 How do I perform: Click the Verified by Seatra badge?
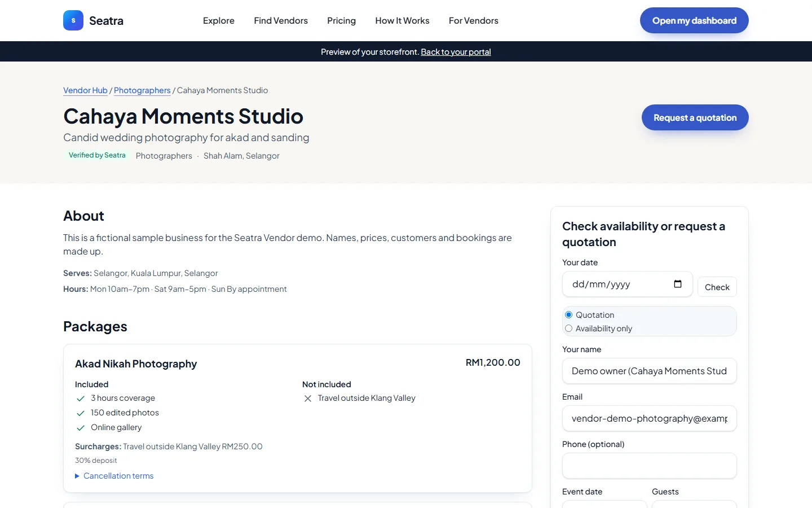point(97,155)
